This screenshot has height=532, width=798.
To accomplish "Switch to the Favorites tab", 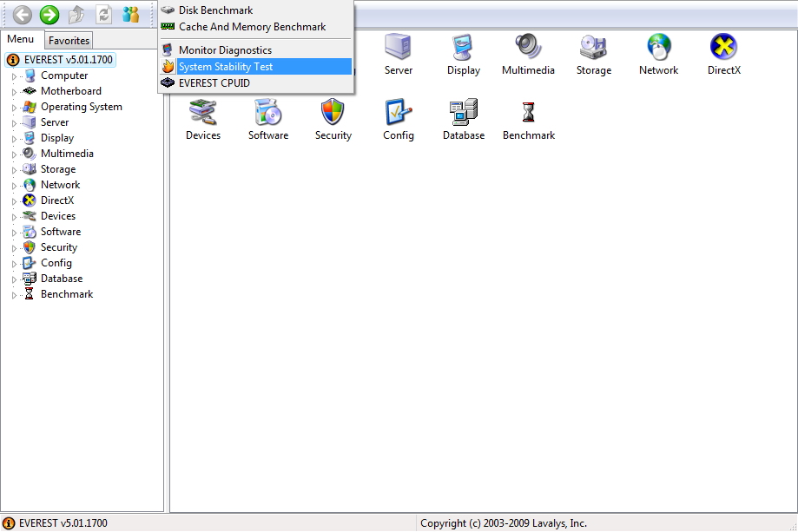I will click(69, 40).
